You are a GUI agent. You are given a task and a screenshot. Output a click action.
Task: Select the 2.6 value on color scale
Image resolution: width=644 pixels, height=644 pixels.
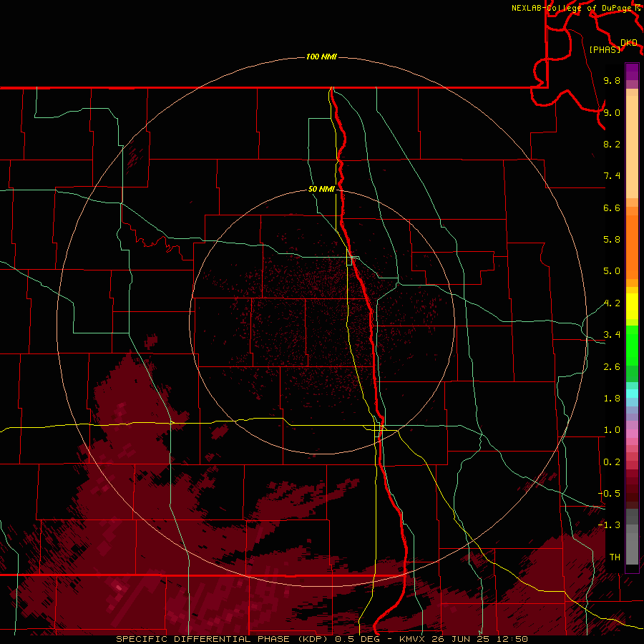[x=612, y=367]
